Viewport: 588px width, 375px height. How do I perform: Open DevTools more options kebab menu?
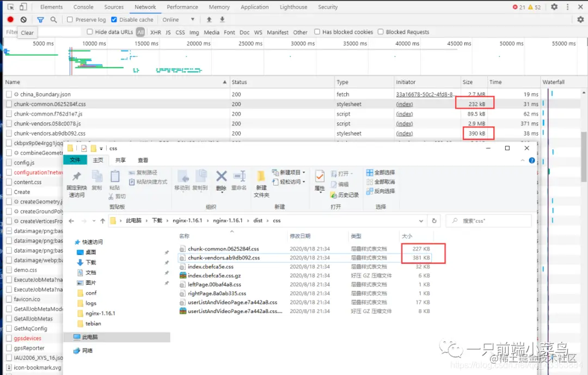click(567, 7)
